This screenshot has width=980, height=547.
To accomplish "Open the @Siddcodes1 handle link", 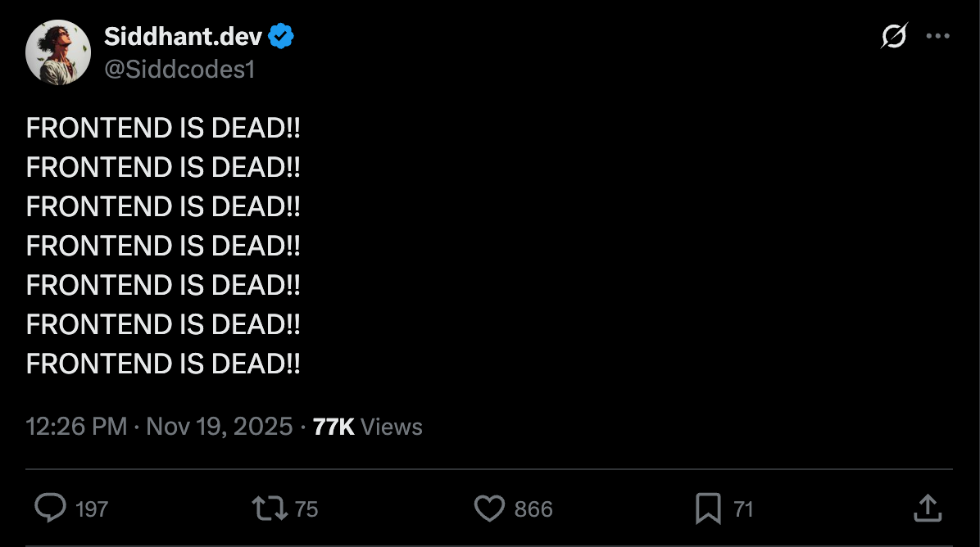I will (x=179, y=70).
